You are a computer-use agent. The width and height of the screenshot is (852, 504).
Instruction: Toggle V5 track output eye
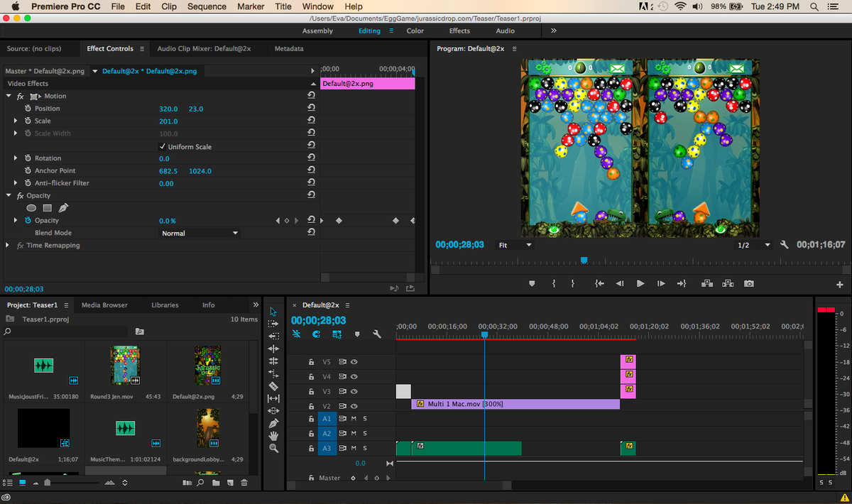click(x=354, y=361)
